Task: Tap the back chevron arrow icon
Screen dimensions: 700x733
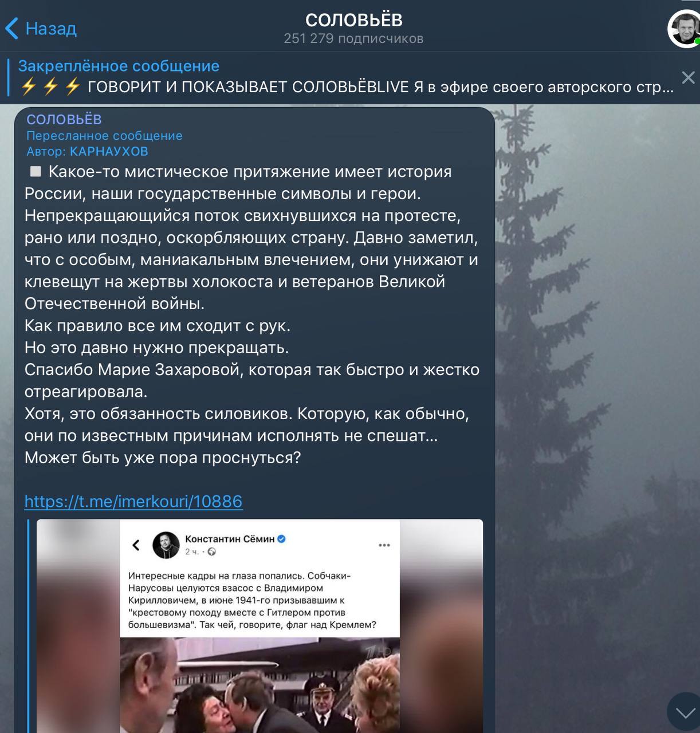Action: [11, 28]
